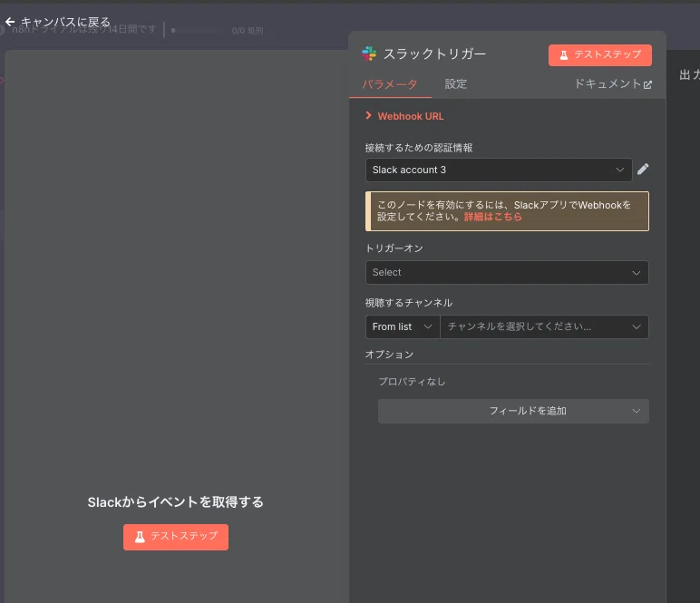Click the プロパティなし text
700x603 pixels.
[412, 382]
